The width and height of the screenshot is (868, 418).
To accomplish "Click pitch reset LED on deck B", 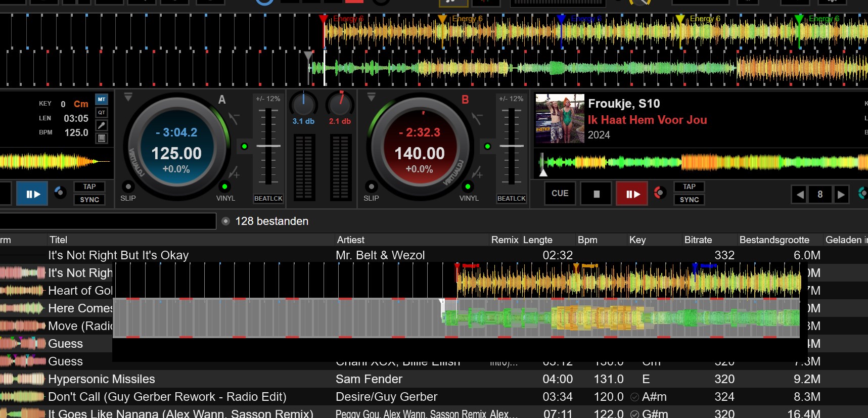I will tap(488, 146).
